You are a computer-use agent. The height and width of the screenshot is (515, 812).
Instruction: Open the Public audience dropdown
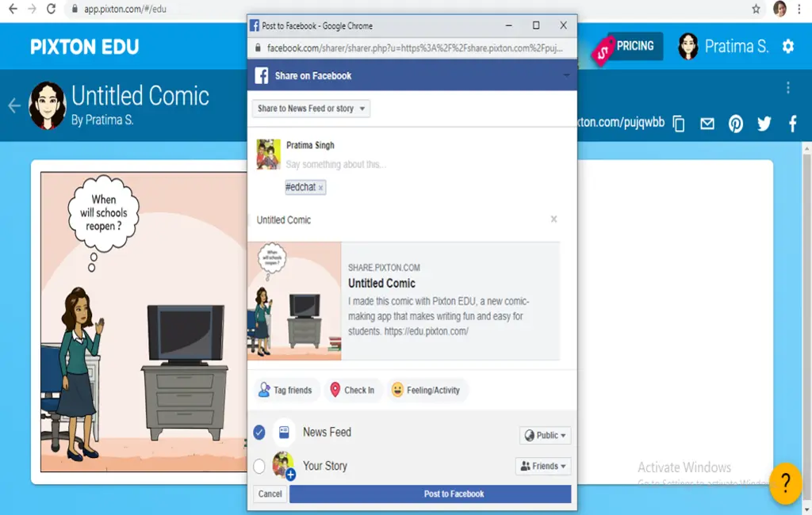(546, 435)
